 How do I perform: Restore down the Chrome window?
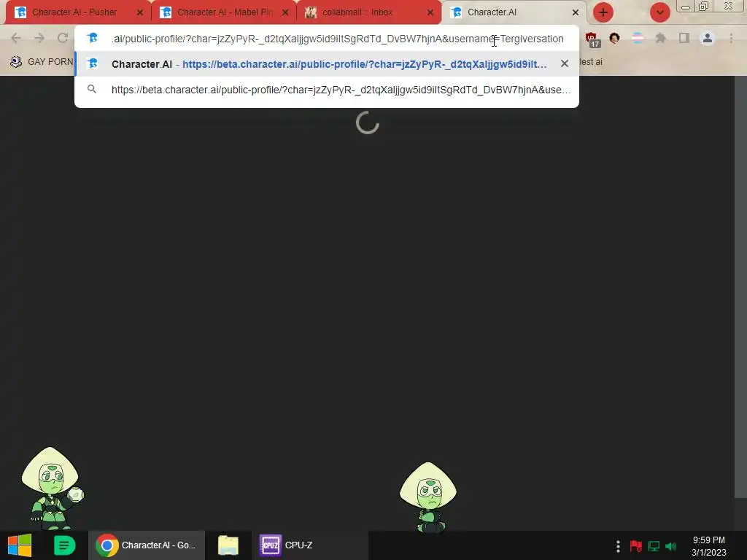pos(703,7)
